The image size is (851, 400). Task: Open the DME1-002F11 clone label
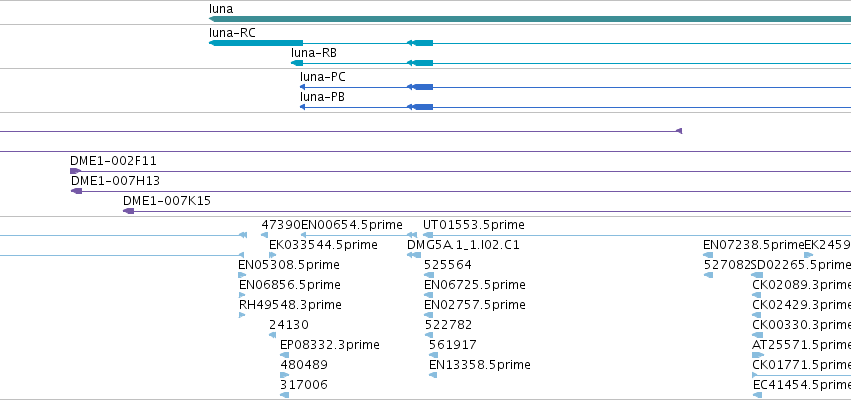click(x=113, y=161)
